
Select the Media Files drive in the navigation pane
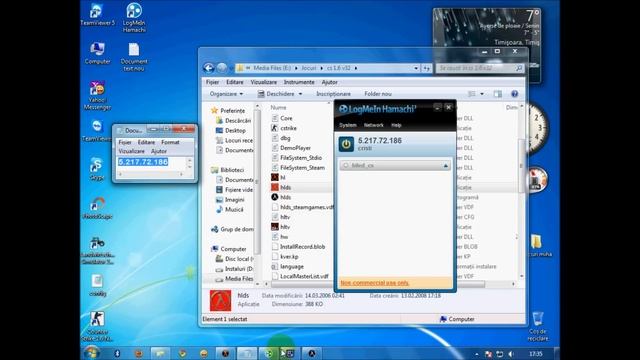click(234, 279)
